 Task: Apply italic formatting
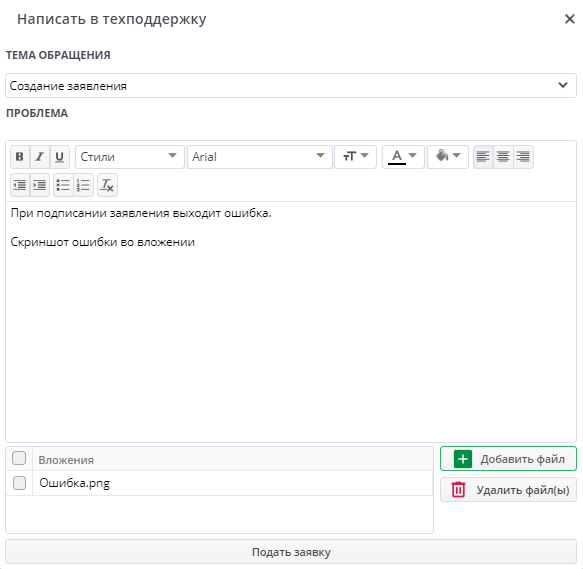[40, 157]
